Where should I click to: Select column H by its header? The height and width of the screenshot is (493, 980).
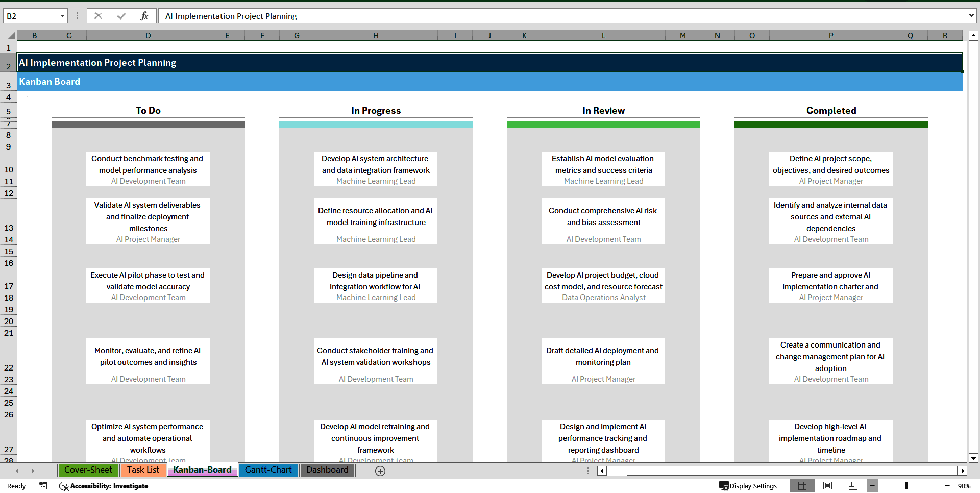pos(376,35)
